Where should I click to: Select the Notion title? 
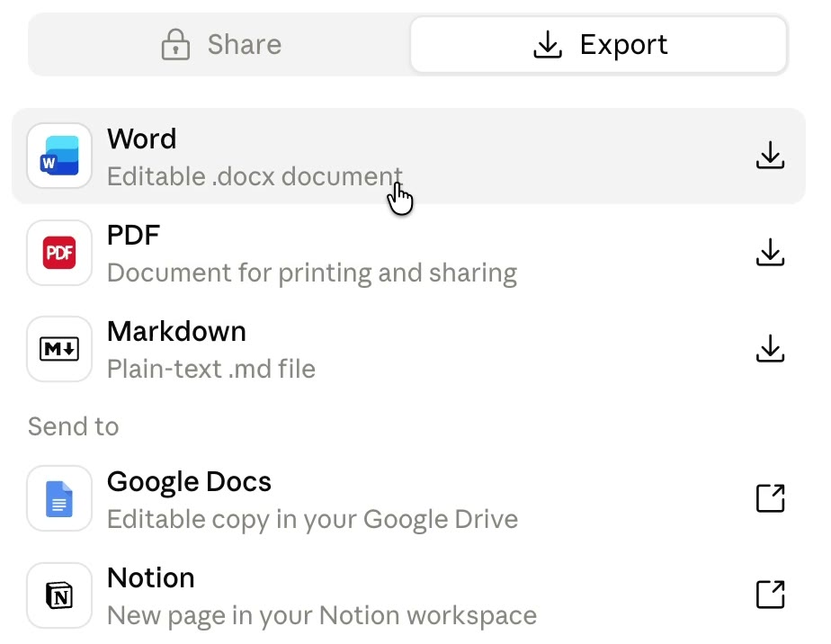[151, 577]
